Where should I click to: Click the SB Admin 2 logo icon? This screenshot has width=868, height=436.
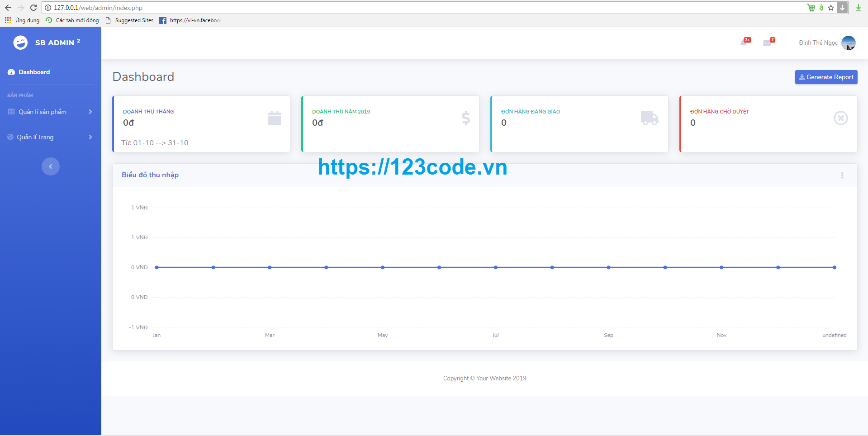pos(20,43)
